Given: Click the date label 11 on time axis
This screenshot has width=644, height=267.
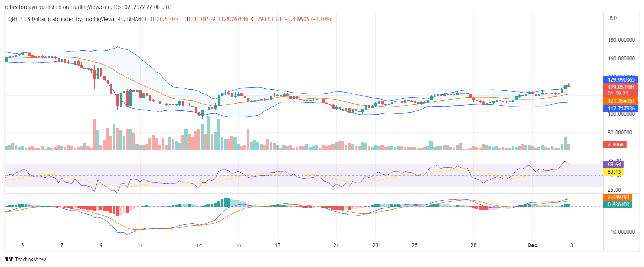Looking at the screenshot, I should click(x=140, y=245).
